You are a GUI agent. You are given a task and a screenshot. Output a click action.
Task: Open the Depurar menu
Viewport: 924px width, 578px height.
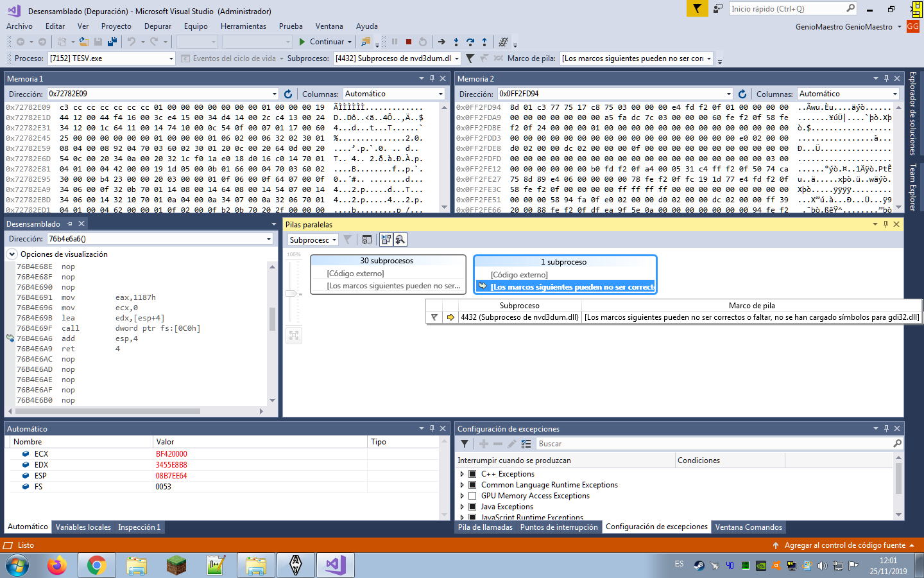click(158, 26)
